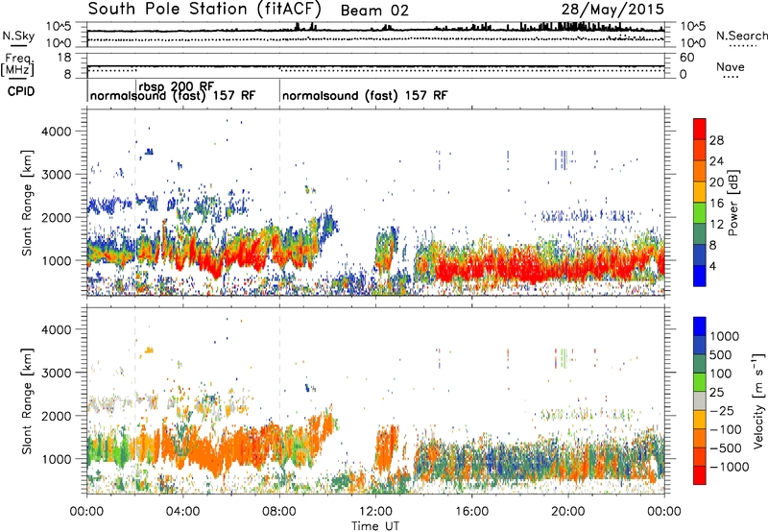This screenshot has width=768, height=532.
Task: Click the "Power [dB]" color bar title
Action: (733, 203)
